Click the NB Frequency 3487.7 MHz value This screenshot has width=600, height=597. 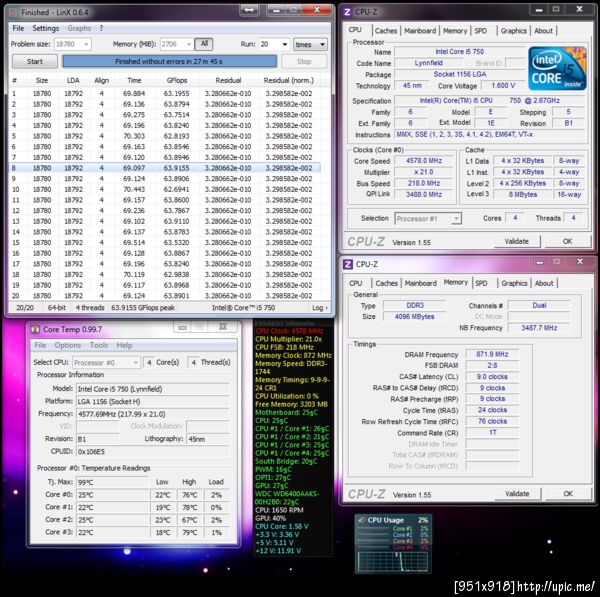(x=539, y=328)
